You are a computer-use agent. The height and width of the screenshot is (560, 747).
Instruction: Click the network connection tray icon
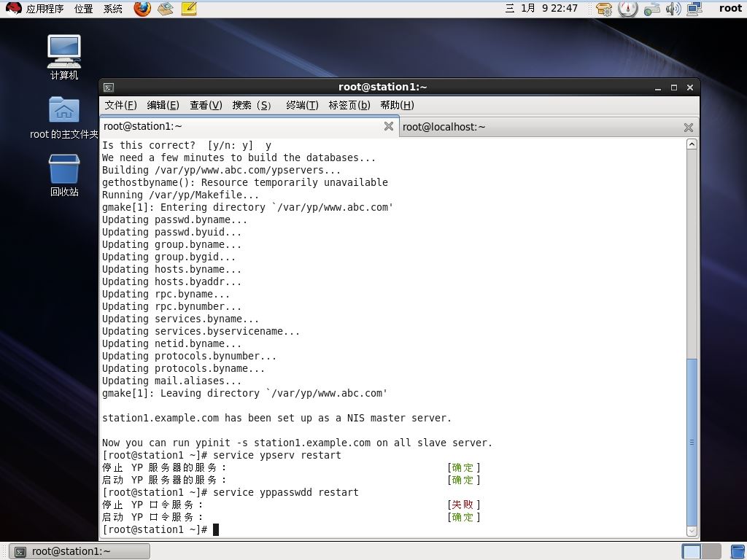coord(694,9)
